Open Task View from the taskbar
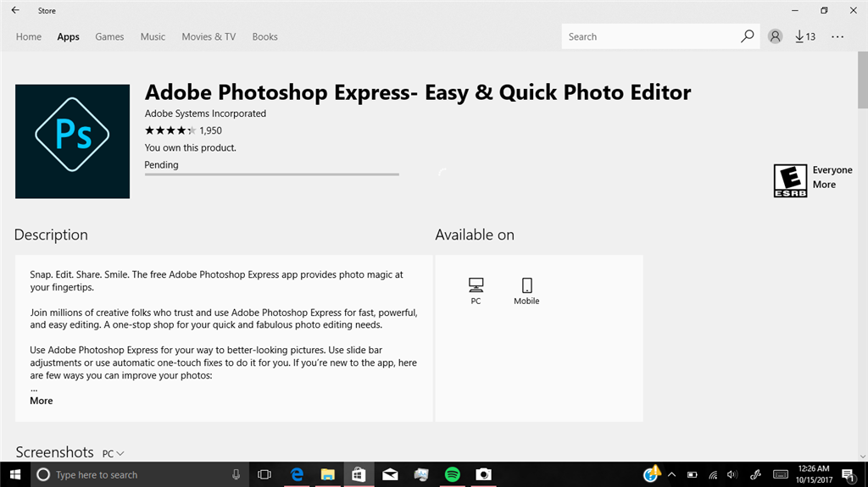 [264, 475]
